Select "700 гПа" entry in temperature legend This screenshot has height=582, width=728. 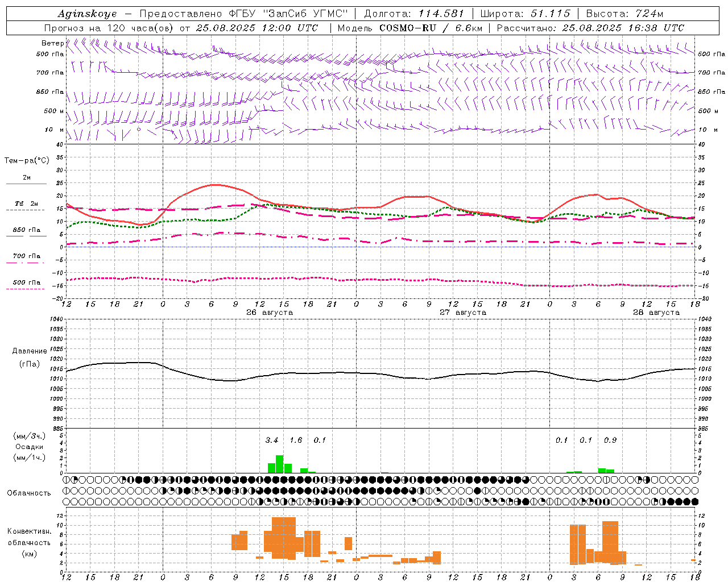[27, 256]
